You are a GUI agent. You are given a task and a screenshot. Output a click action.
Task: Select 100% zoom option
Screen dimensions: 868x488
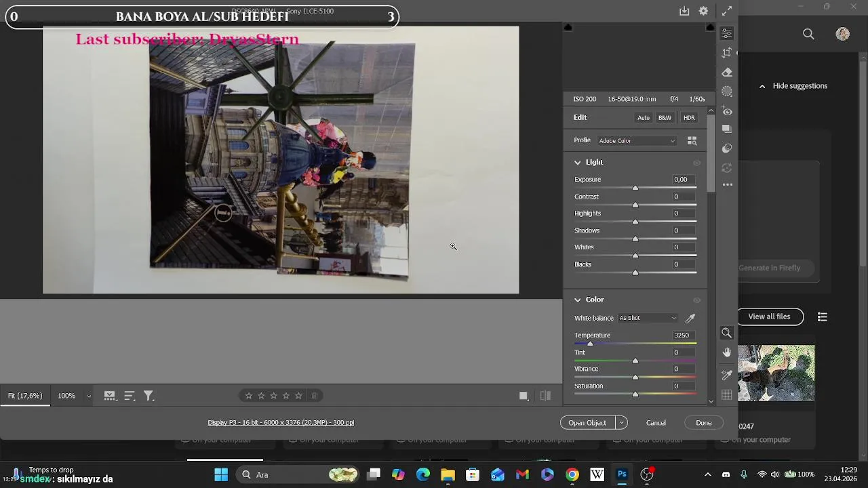tap(66, 396)
